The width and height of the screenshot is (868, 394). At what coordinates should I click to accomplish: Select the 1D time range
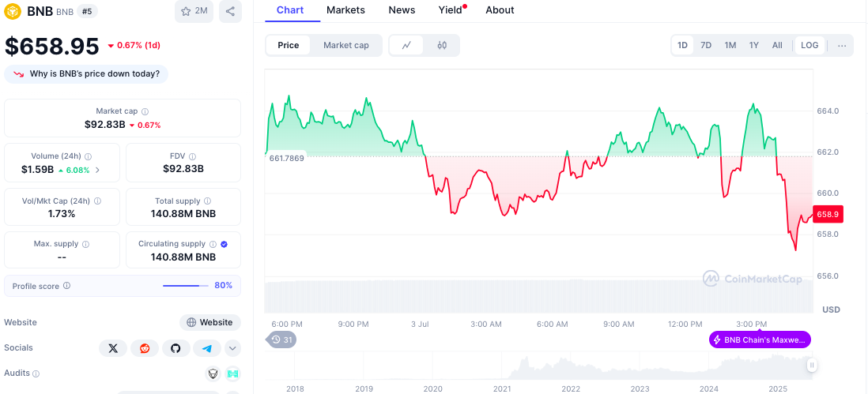tap(682, 45)
